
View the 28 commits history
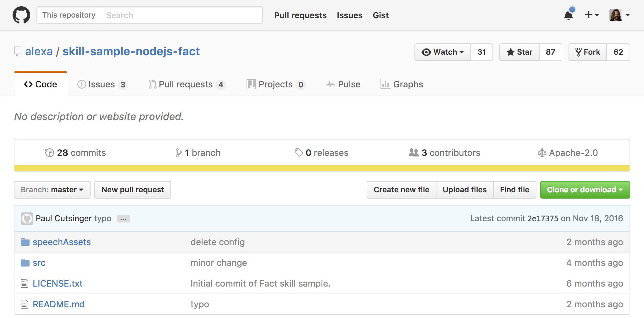(75, 153)
